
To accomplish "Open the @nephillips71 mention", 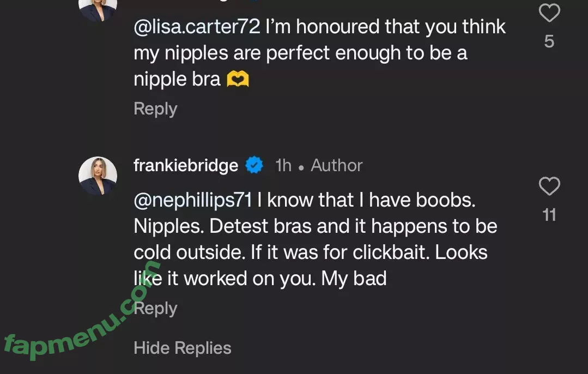I will point(193,201).
